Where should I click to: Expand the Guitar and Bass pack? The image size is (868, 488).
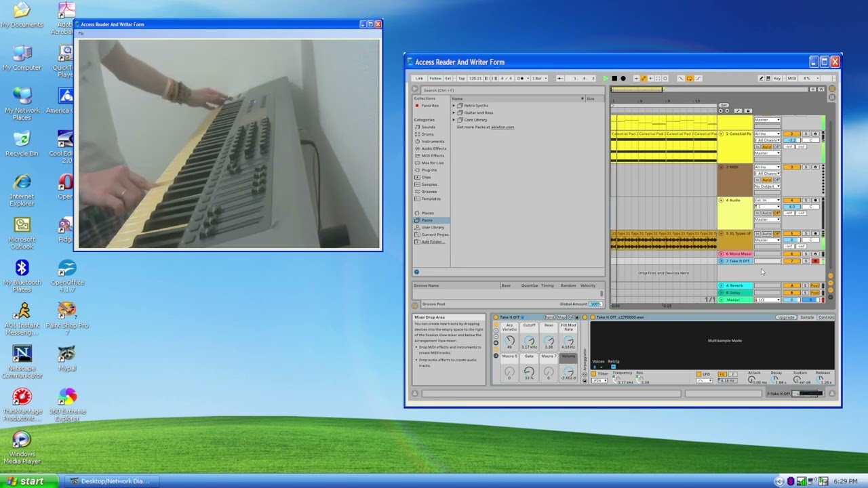click(x=454, y=113)
